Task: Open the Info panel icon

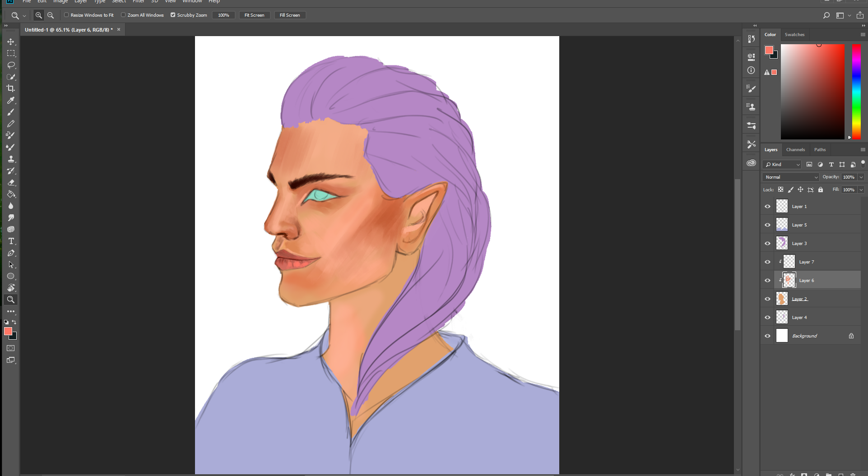Action: (x=751, y=70)
